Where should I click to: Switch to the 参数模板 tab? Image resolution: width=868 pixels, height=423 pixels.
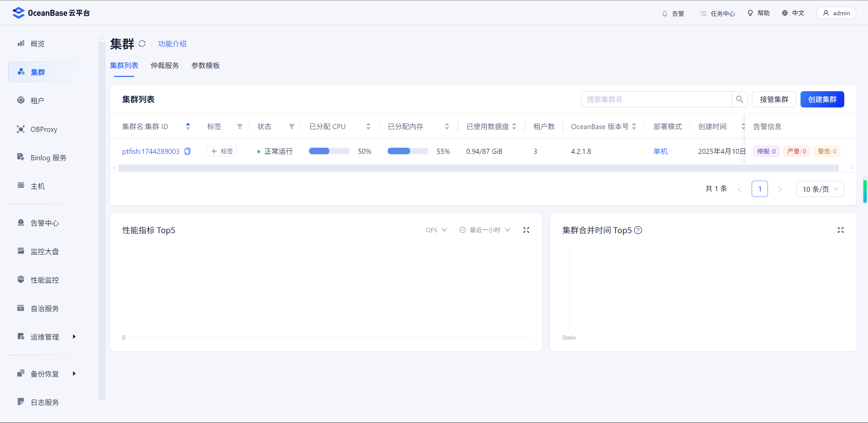coord(206,65)
